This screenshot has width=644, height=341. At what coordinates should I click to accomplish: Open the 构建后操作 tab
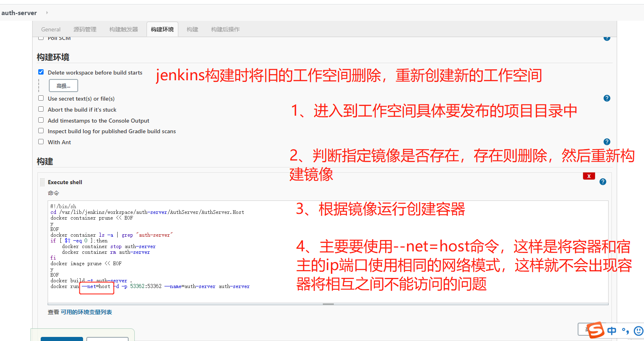pos(226,29)
